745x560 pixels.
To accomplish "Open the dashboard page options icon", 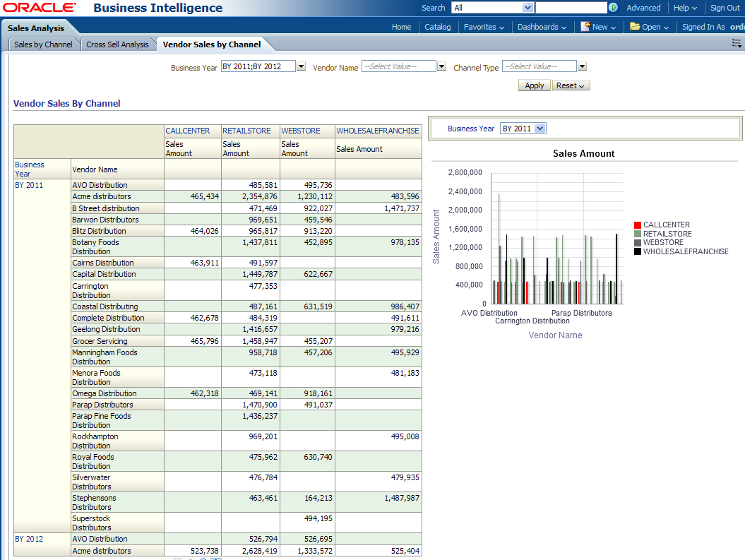I will [x=737, y=43].
